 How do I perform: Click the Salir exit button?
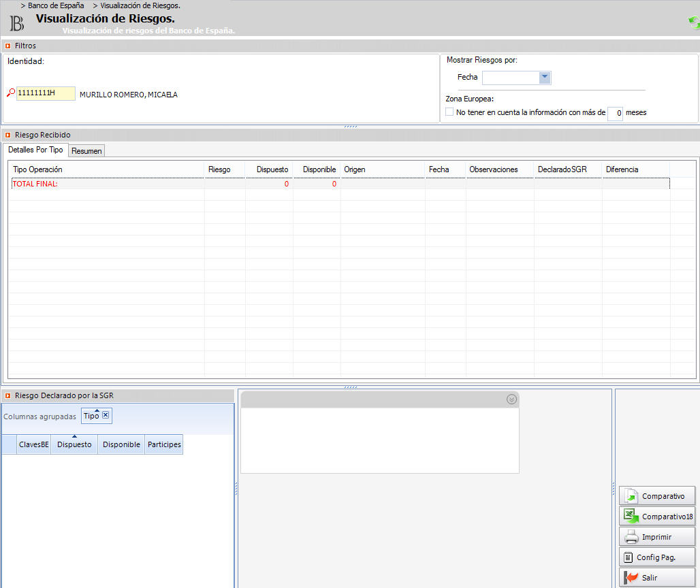pyautogui.click(x=657, y=578)
